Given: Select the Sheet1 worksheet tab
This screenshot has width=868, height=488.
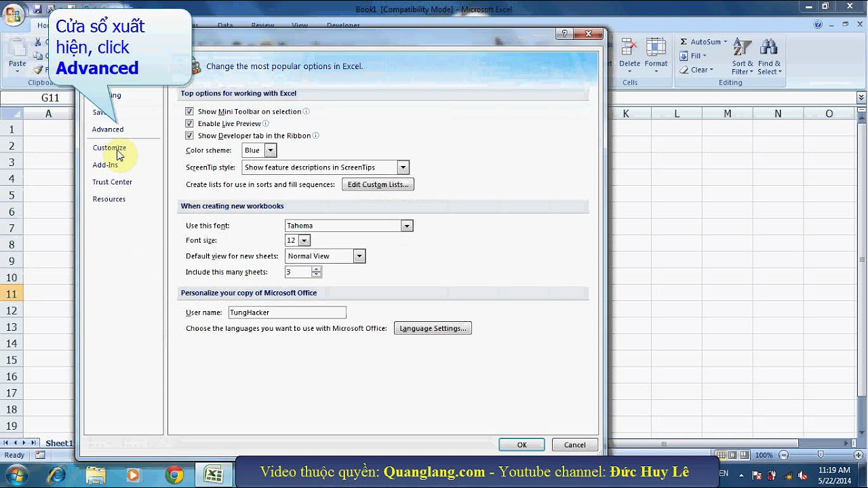Looking at the screenshot, I should pos(59,443).
